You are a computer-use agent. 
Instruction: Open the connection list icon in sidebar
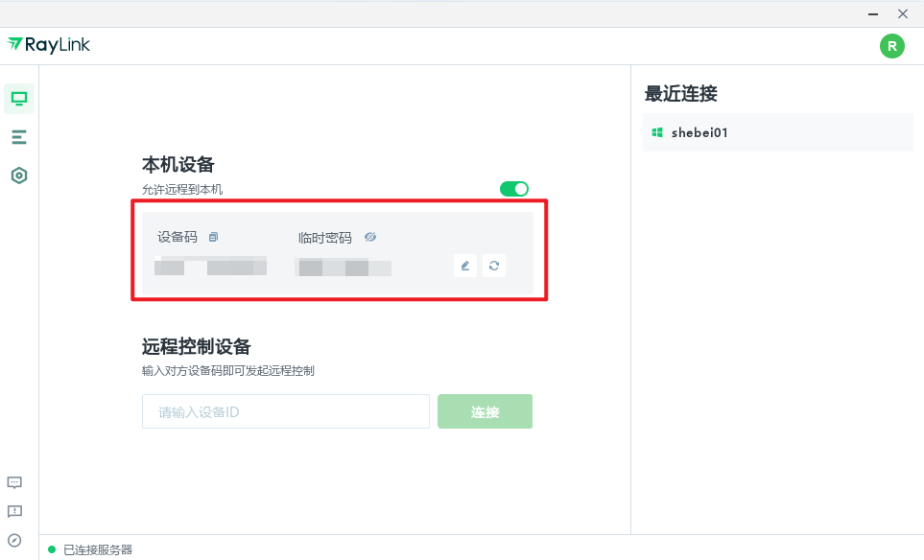tap(18, 136)
